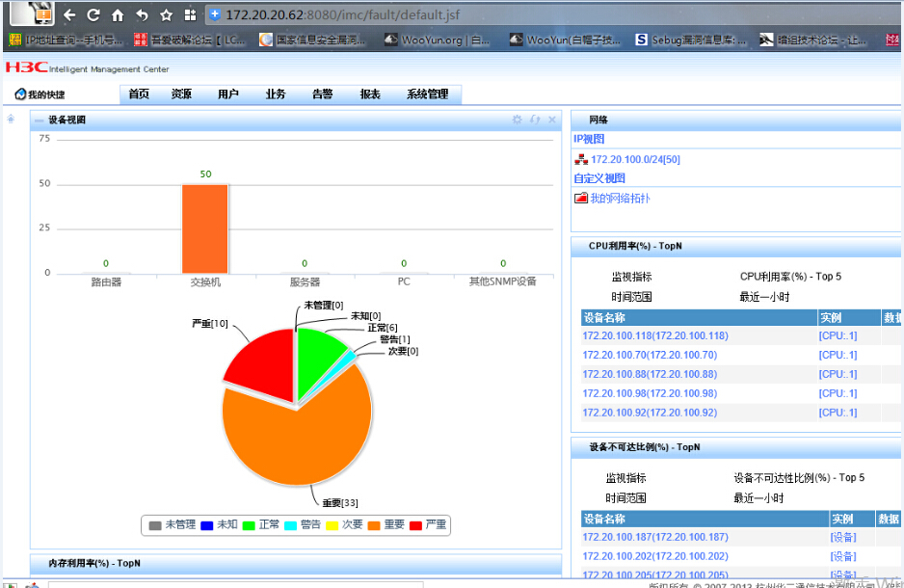Click 设备名称 header in CPU table
The width and height of the screenshot is (904, 588).
(604, 318)
